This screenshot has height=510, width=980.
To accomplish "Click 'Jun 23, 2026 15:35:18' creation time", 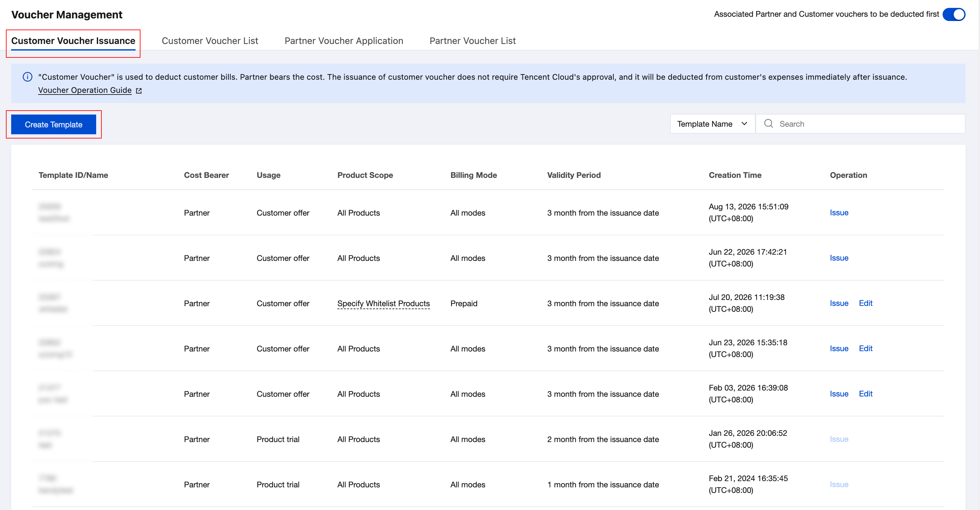I will pos(748,342).
